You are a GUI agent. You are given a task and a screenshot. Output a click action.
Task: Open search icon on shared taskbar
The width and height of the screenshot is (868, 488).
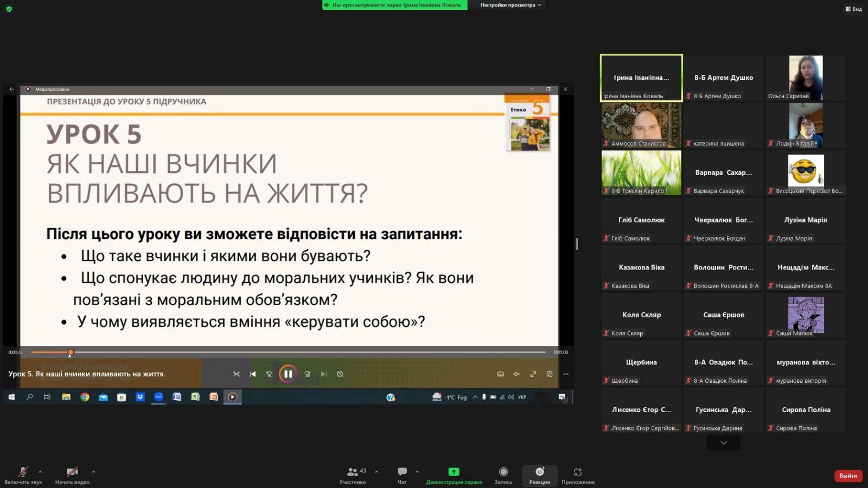point(29,397)
